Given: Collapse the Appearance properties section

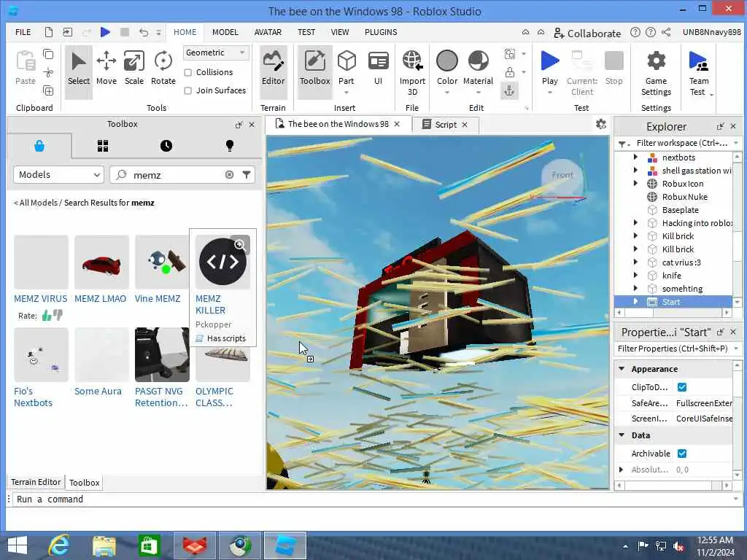Looking at the screenshot, I should point(622,369).
